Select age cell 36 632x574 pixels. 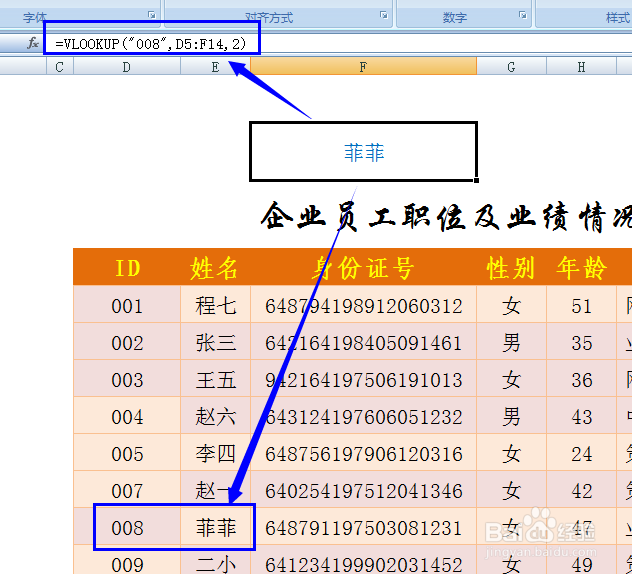581,379
